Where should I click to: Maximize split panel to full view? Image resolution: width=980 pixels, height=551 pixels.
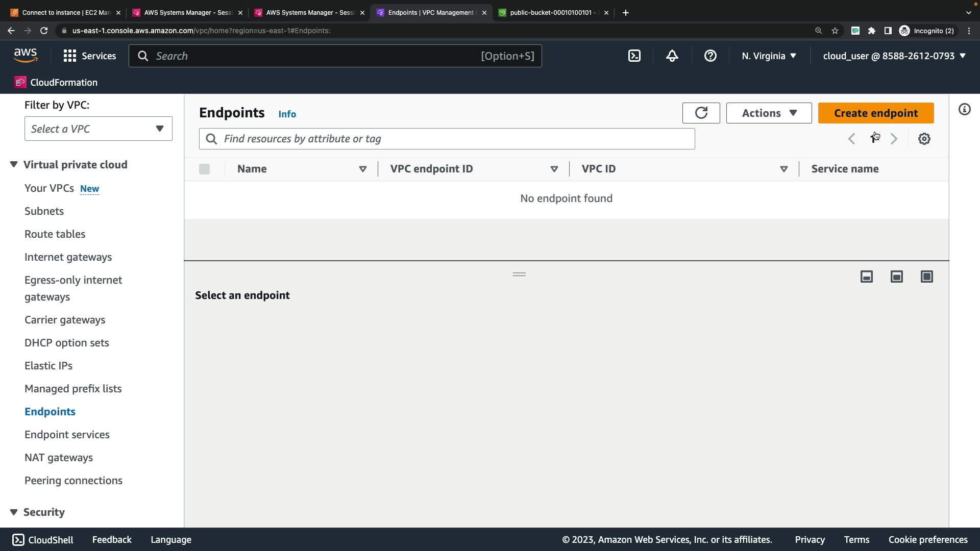point(926,277)
